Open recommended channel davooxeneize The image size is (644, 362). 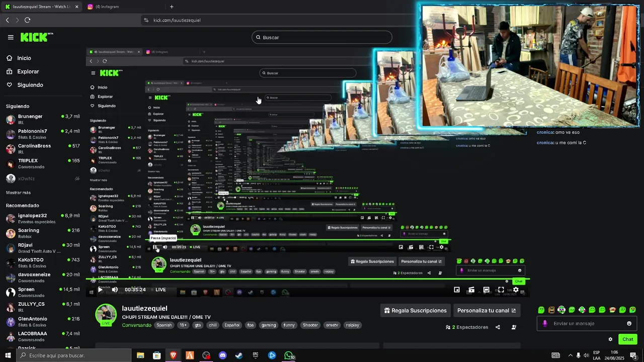43,277
